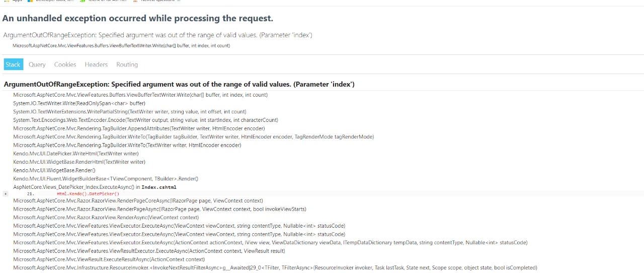Select the active Stack tab
The image size is (644, 273).
click(13, 64)
